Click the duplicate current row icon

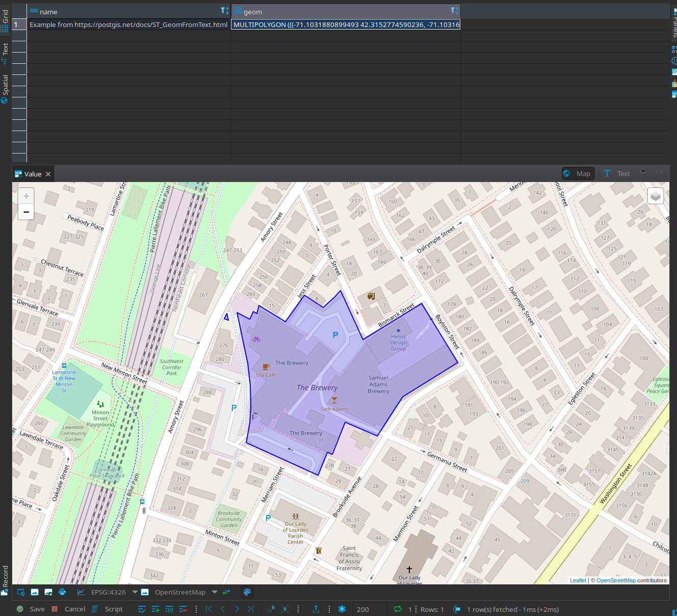click(169, 609)
